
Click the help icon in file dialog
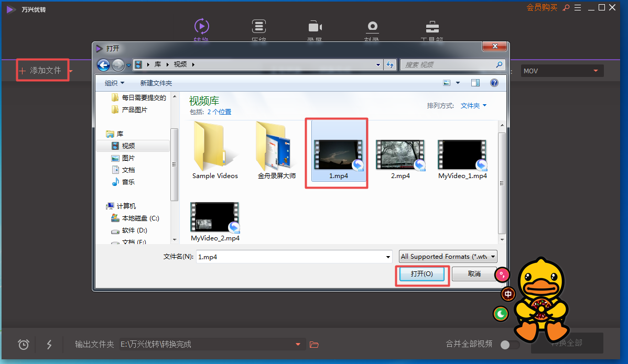(494, 83)
